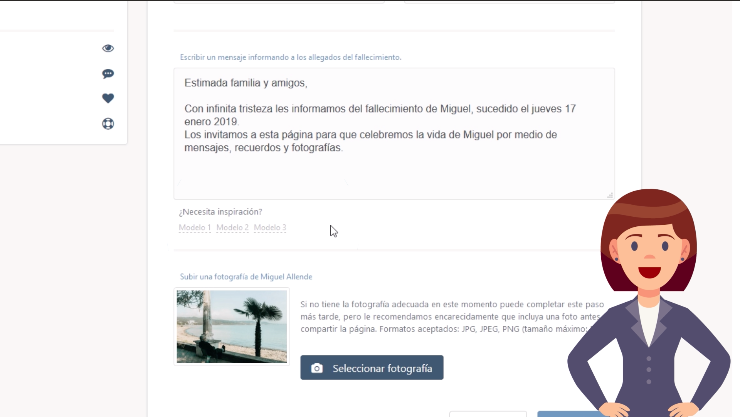The width and height of the screenshot is (740, 417).
Task: Click the eye icon in left sidebar
Action: click(108, 48)
